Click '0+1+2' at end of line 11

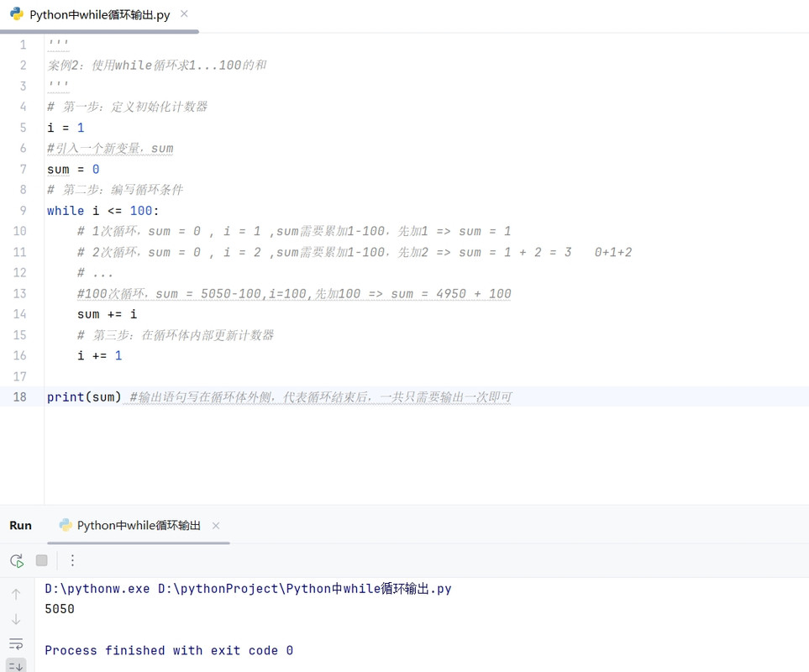tap(613, 252)
